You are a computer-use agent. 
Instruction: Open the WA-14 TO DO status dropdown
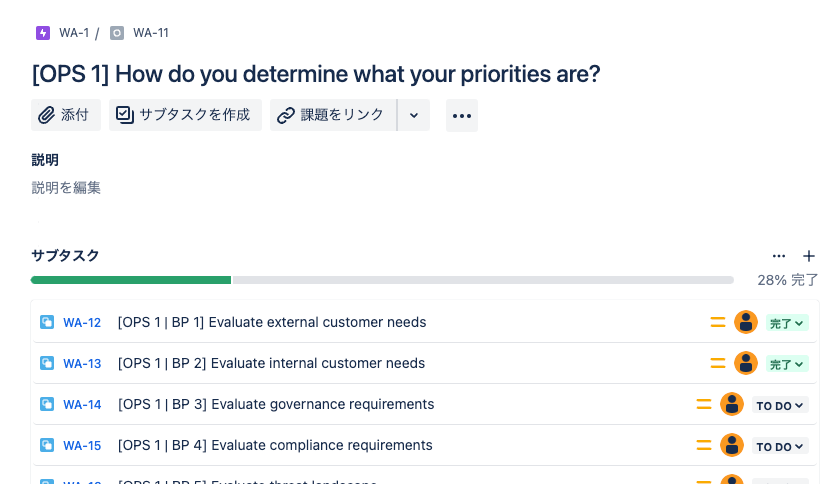(x=780, y=405)
